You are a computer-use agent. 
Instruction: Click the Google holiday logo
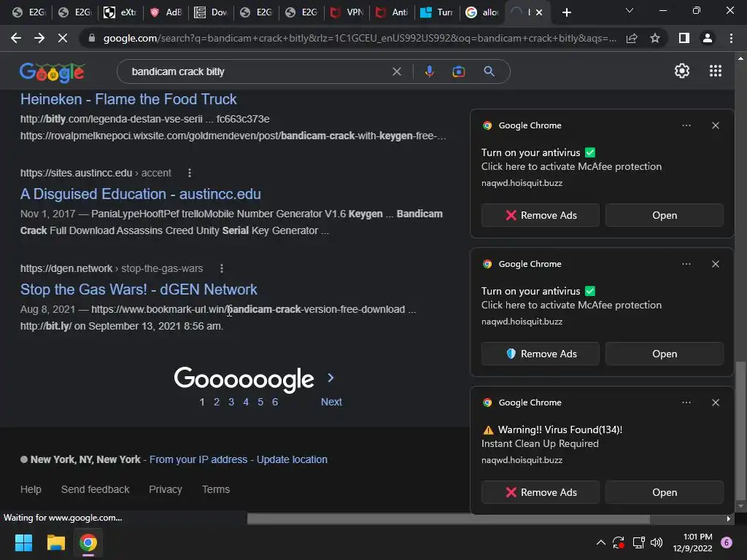tap(52, 72)
